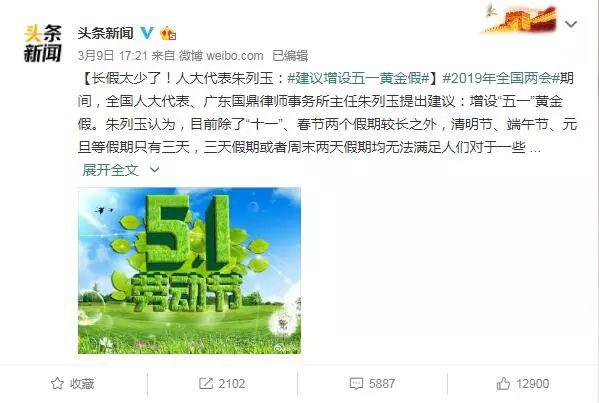Click the 头条新闻 profile avatar

click(42, 43)
